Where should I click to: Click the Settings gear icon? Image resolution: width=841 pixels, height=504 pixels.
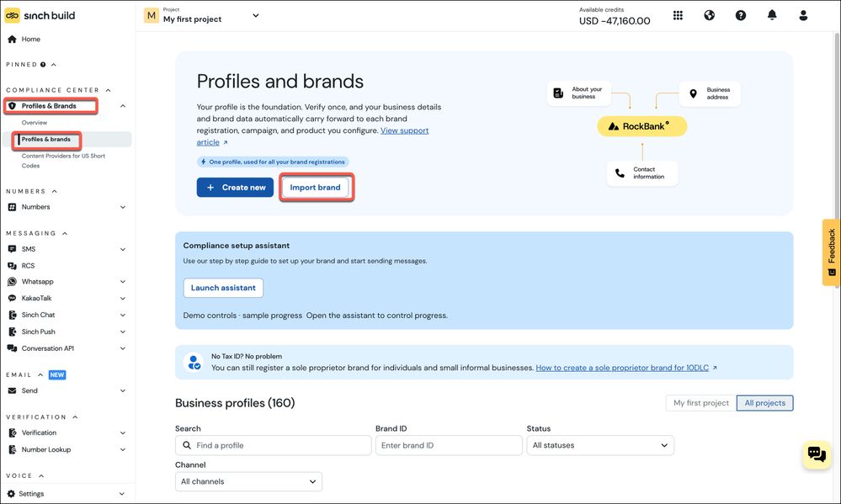point(11,494)
